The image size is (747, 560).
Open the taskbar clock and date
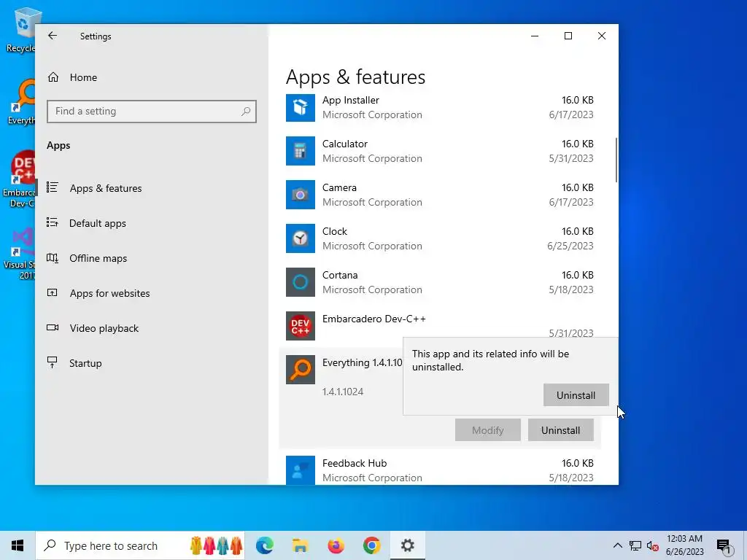[x=684, y=545]
